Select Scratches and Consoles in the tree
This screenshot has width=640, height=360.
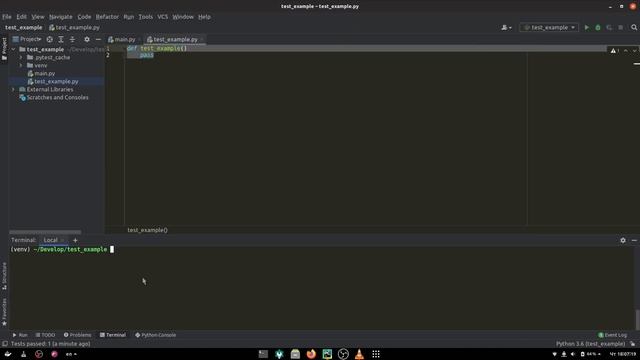[54, 98]
